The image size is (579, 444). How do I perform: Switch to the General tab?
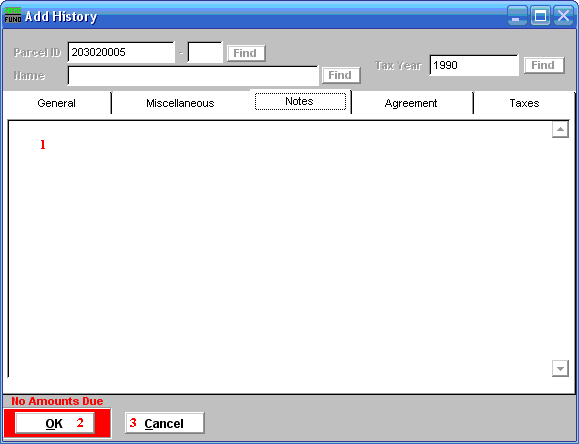click(x=56, y=103)
